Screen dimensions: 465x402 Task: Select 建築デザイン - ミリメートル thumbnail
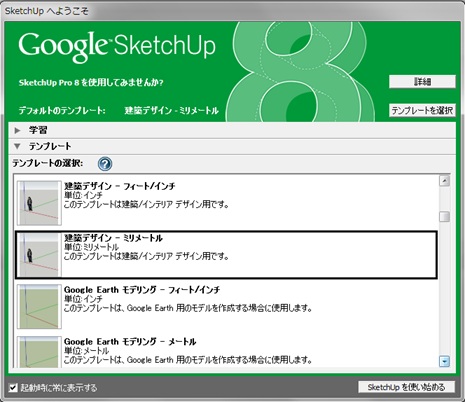click(39, 255)
